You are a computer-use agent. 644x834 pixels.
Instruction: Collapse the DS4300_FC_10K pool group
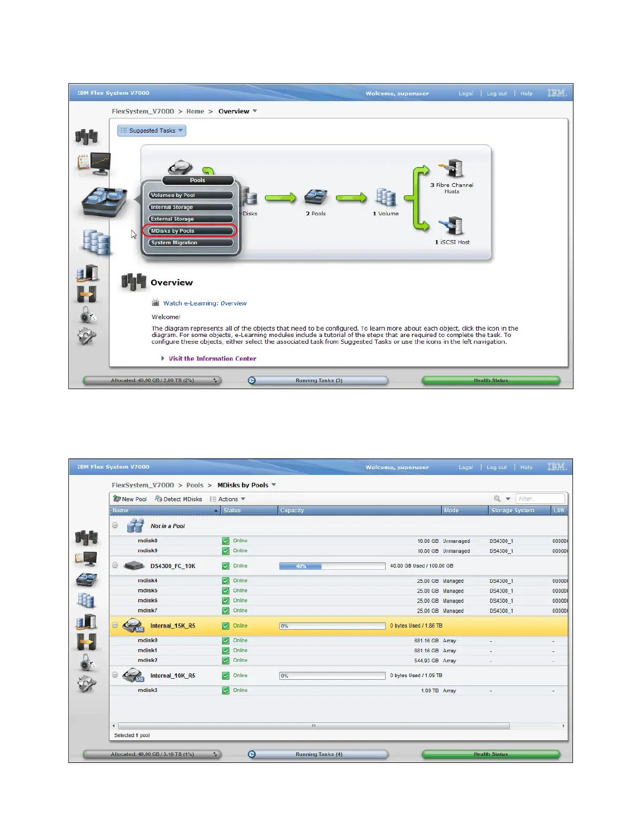pos(115,565)
